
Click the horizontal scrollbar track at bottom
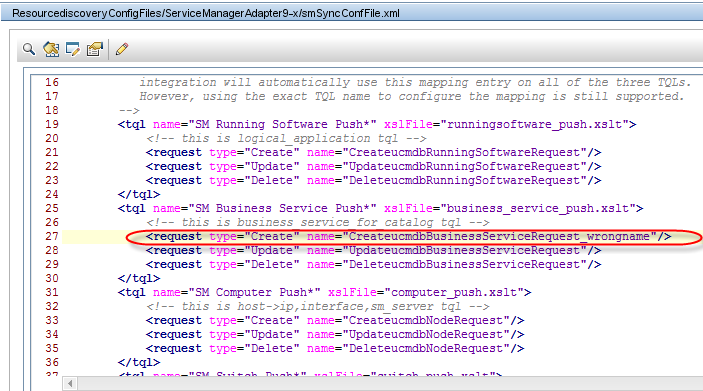390,383
